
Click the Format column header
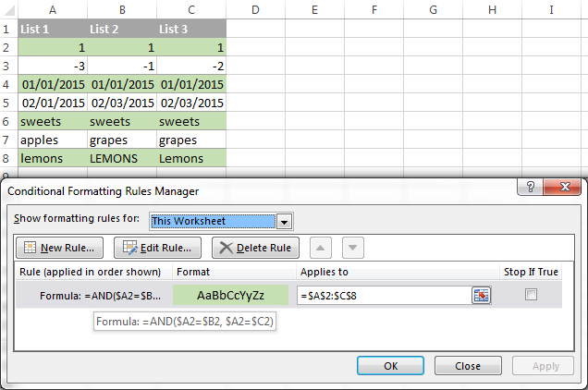[x=235, y=272]
